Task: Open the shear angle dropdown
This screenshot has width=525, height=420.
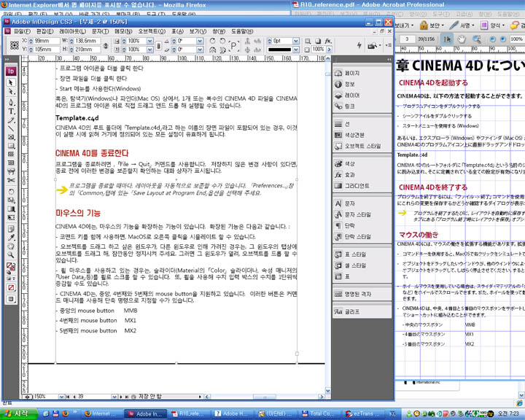Action: point(200,50)
